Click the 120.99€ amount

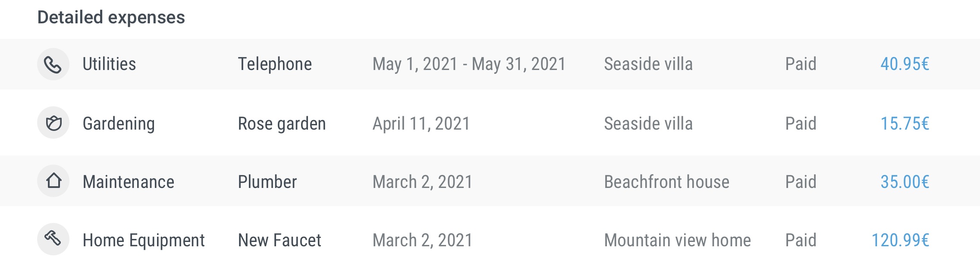[900, 240]
